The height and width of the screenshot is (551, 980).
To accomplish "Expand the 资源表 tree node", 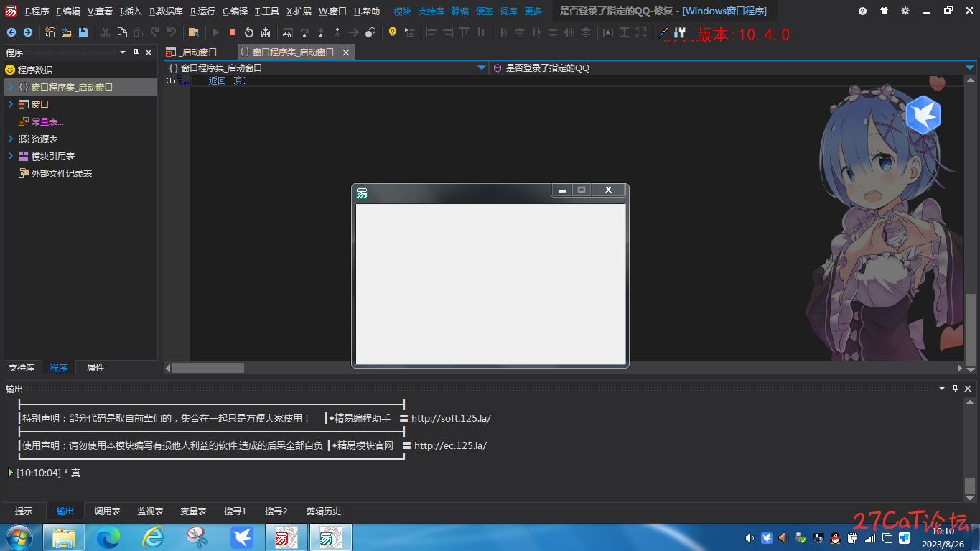I will point(10,139).
